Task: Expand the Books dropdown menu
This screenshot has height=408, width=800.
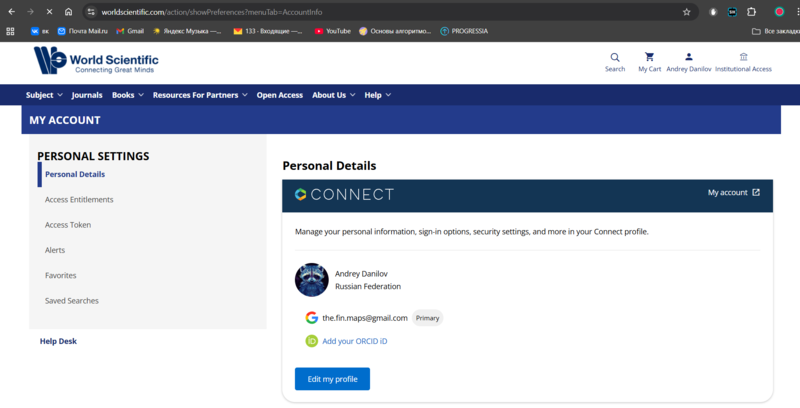Action: coord(127,95)
